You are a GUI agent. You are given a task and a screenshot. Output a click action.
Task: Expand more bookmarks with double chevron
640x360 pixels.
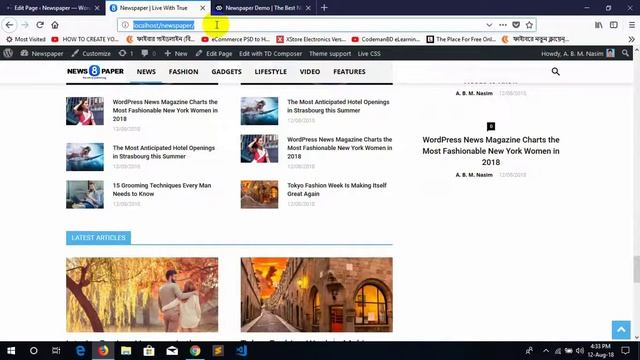tap(631, 39)
